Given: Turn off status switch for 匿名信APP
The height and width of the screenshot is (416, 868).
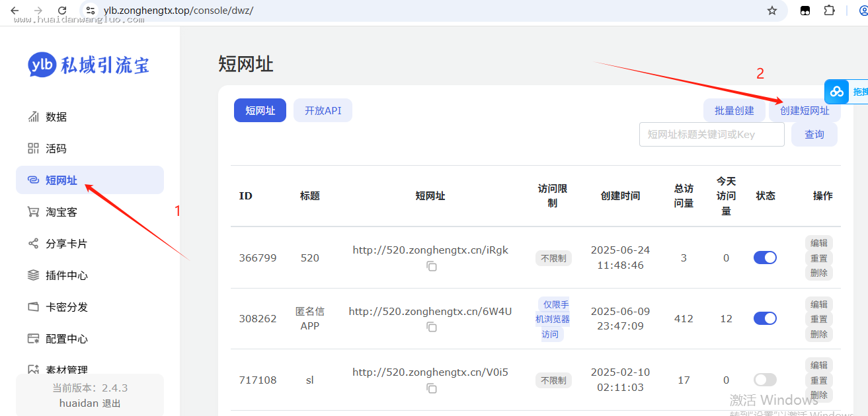Looking at the screenshot, I should [x=765, y=318].
